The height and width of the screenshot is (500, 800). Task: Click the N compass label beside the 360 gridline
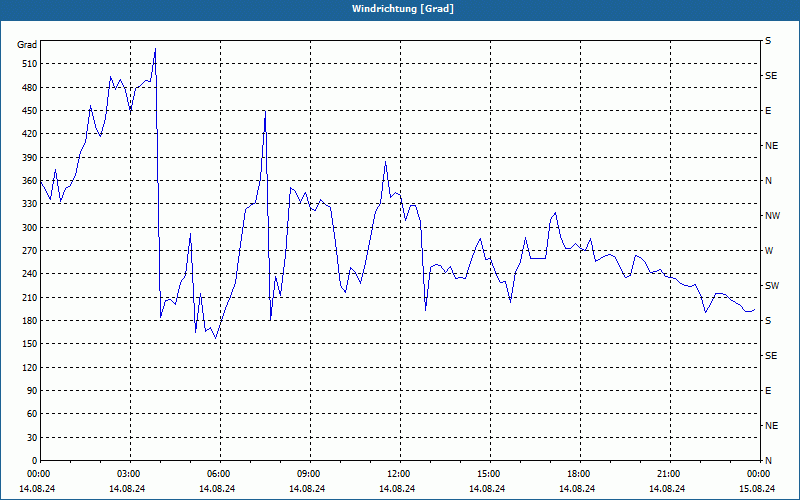pos(768,181)
